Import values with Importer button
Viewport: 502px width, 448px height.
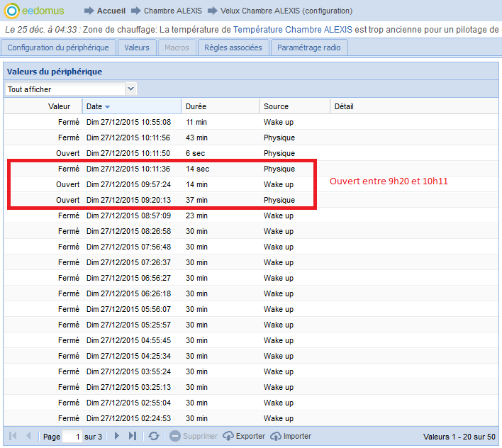[x=291, y=436]
